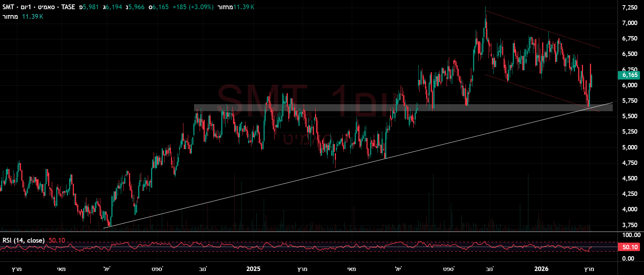Select the white ascending trendline
This screenshot has width=644, height=275.
click(358, 165)
